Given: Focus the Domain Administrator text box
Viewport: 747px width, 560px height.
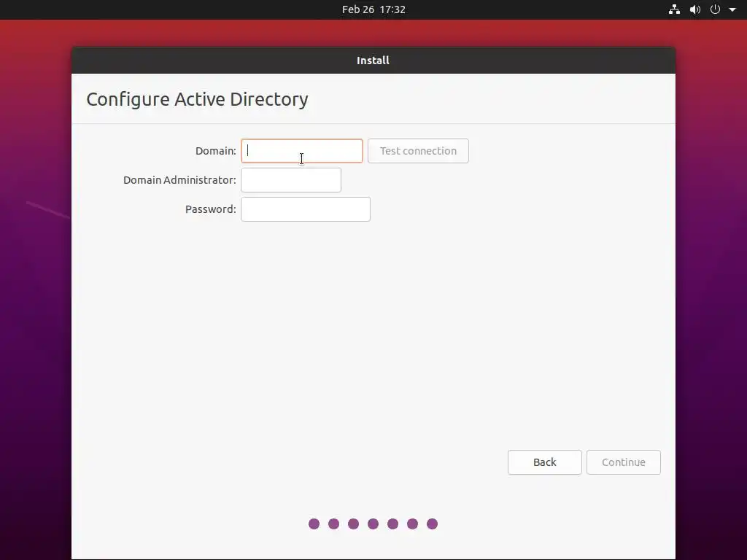Looking at the screenshot, I should (x=291, y=180).
